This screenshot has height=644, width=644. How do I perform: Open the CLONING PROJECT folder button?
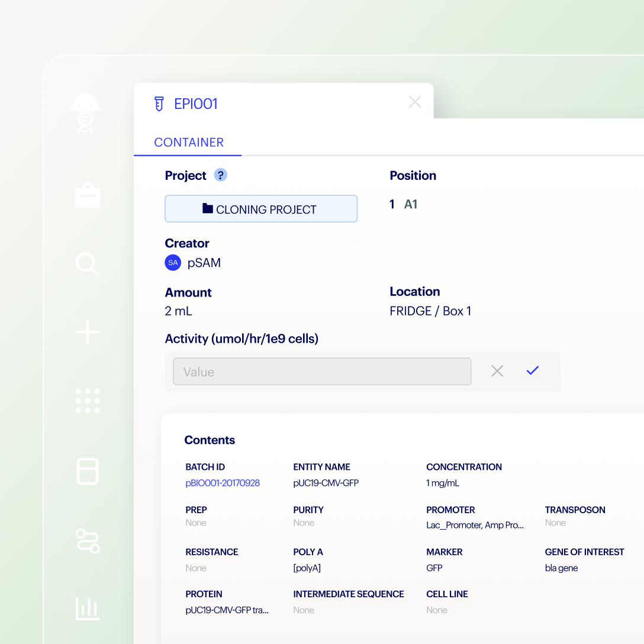pyautogui.click(x=261, y=208)
